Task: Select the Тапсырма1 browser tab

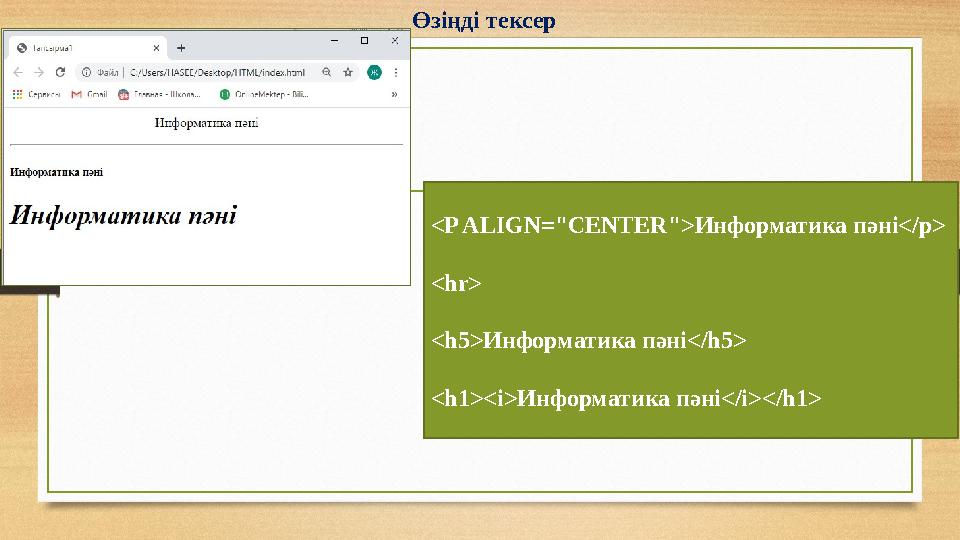Action: 89,48
